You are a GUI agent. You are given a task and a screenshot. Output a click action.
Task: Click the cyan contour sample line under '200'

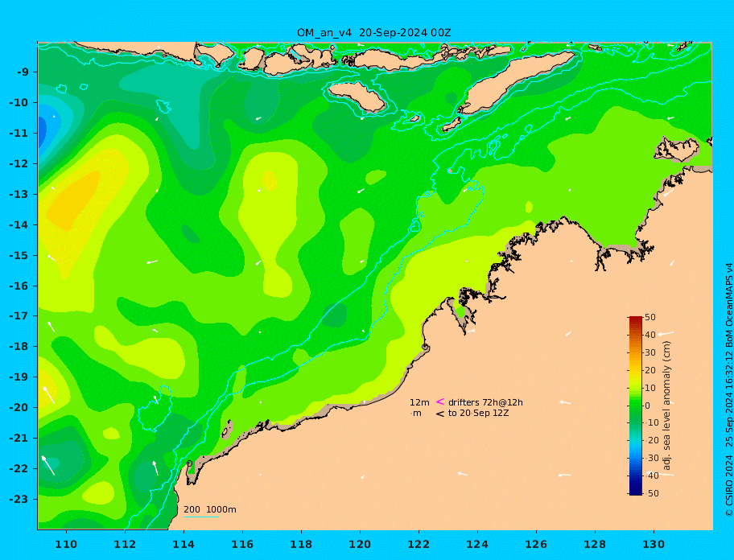[x=201, y=517]
